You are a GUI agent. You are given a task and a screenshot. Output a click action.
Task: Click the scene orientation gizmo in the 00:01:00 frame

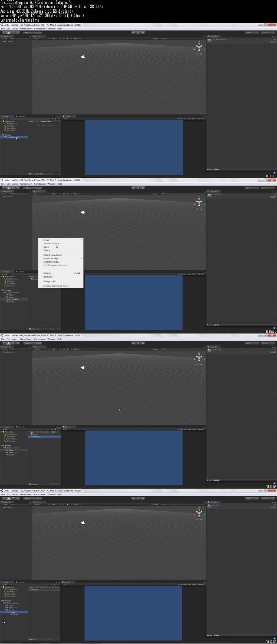click(x=199, y=46)
